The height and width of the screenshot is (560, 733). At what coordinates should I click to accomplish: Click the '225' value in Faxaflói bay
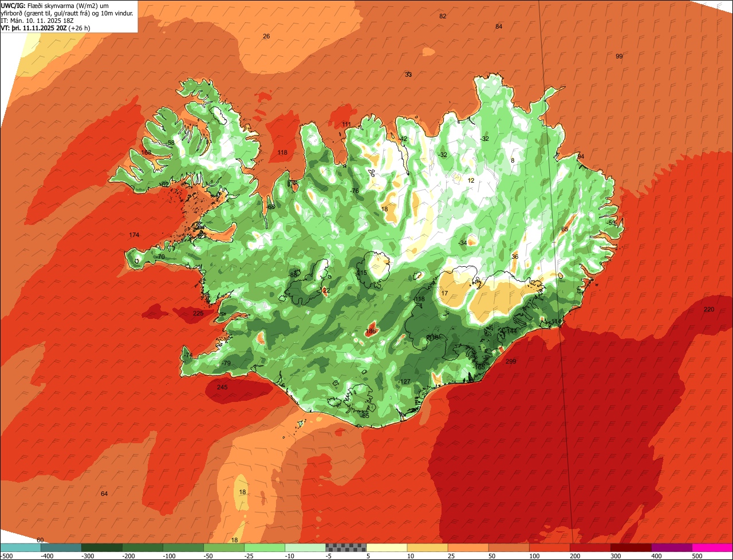(x=198, y=313)
